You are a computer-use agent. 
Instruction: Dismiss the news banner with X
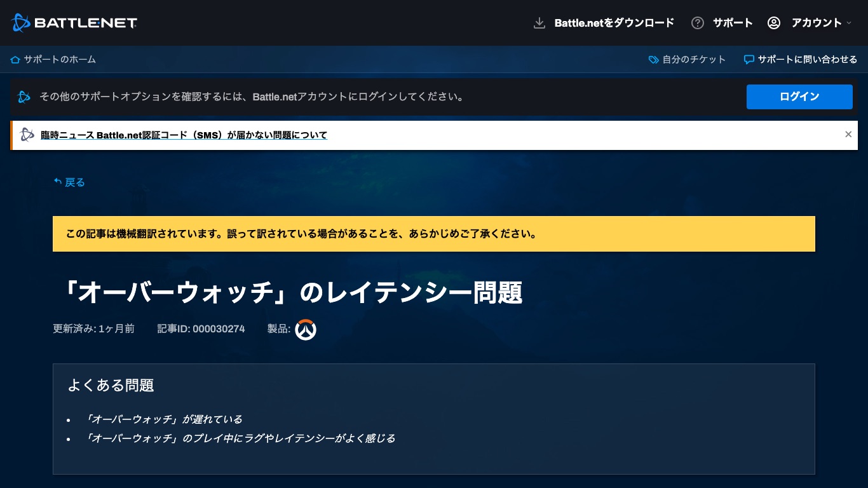pos(848,134)
